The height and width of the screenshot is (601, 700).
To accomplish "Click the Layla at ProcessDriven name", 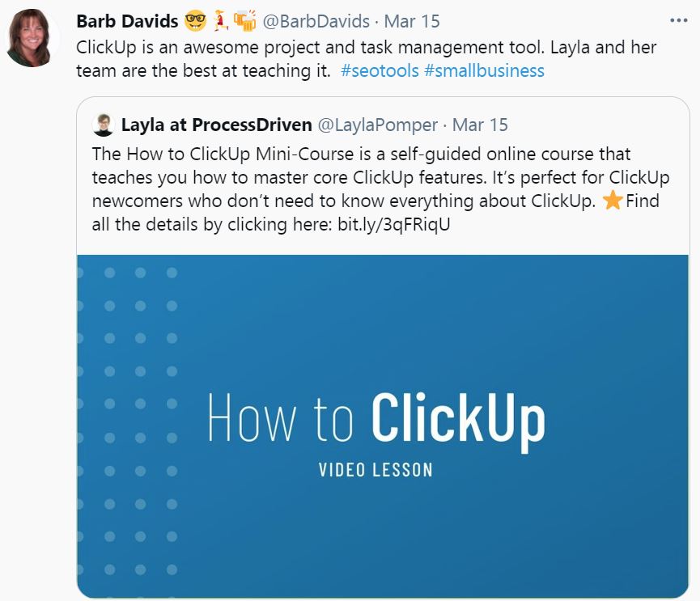I will (x=217, y=125).
